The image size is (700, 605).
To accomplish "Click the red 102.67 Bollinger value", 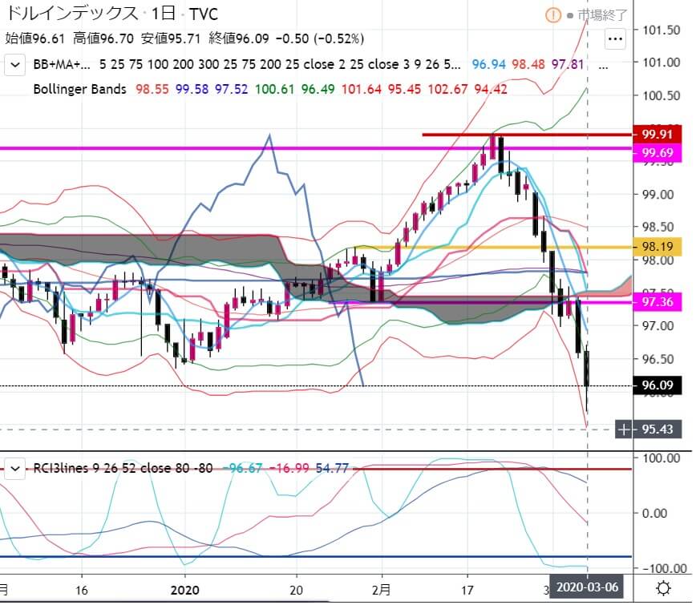I will [447, 90].
